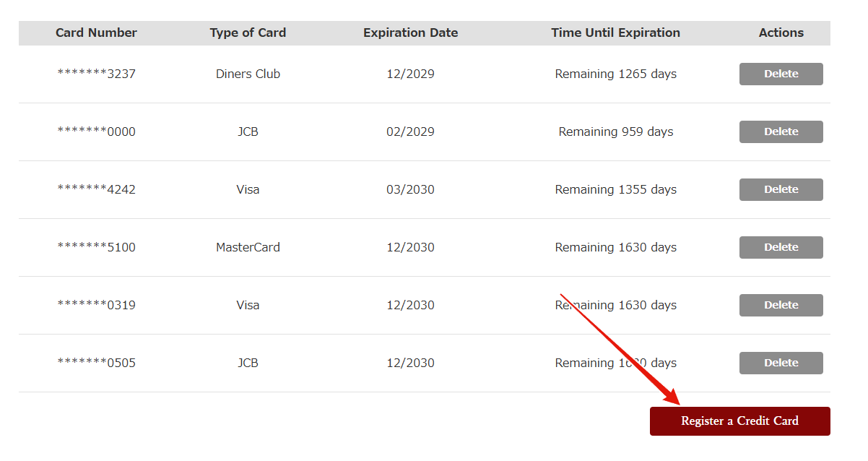Click the 02/2029 expiration date
Viewport: 868px width, 461px height.
(410, 132)
